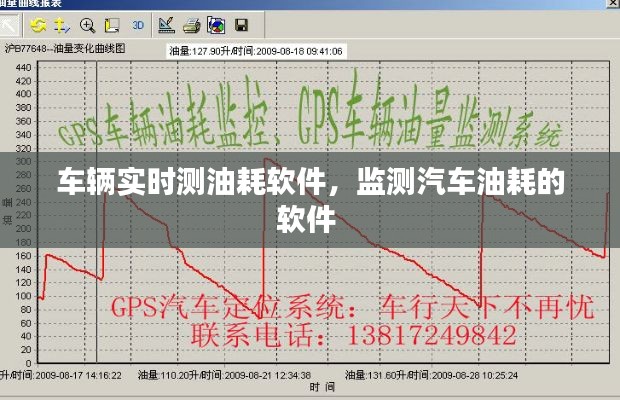Click the 100 value on the Y axis
Viewport: 620px width, 400px height.
pyautogui.click(x=23, y=296)
